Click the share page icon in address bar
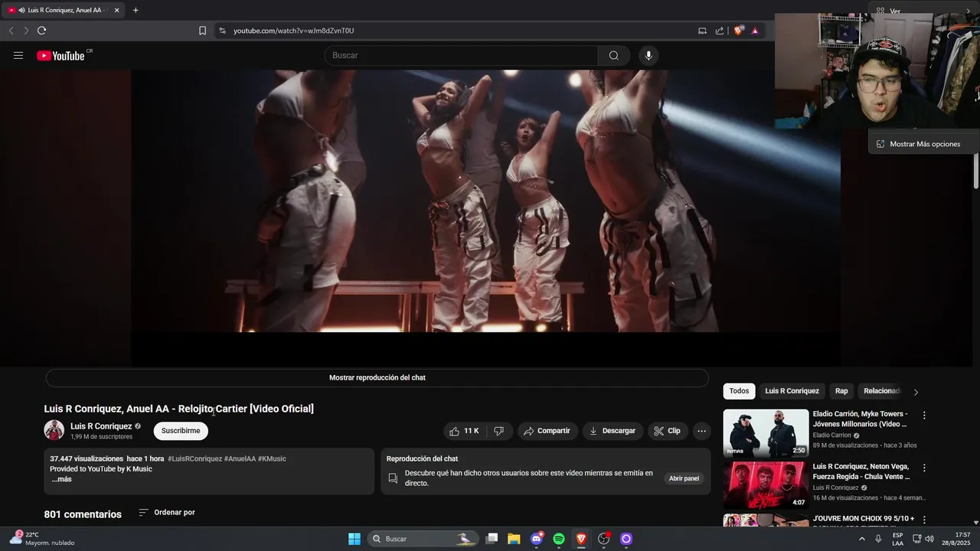Screen dimensions: 980x551 (720, 31)
